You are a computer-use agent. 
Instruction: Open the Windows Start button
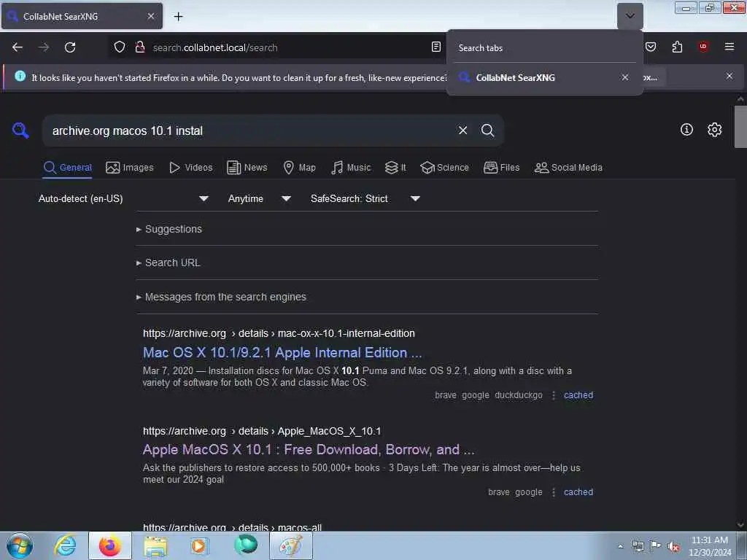[x=20, y=546]
